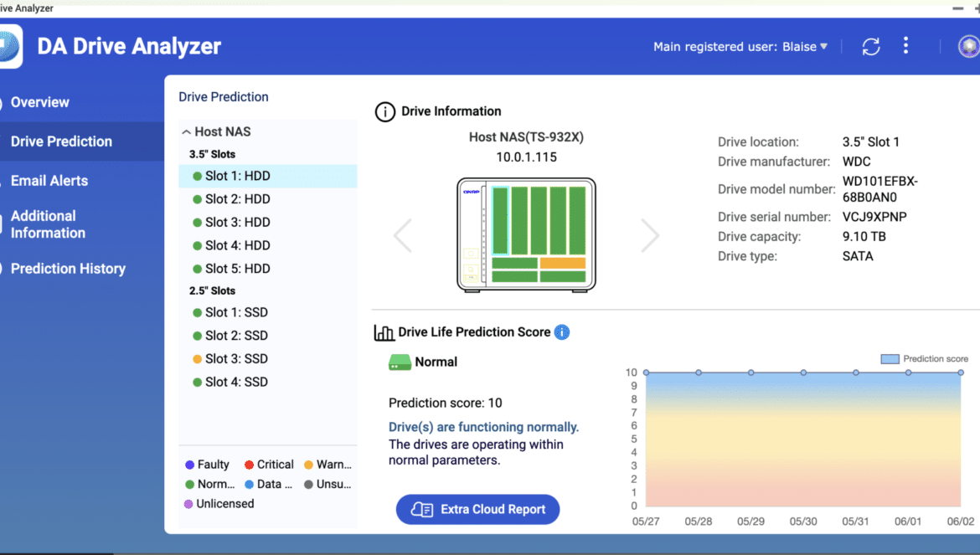The height and width of the screenshot is (555, 980).
Task: Go to Email Alerts
Action: (49, 181)
